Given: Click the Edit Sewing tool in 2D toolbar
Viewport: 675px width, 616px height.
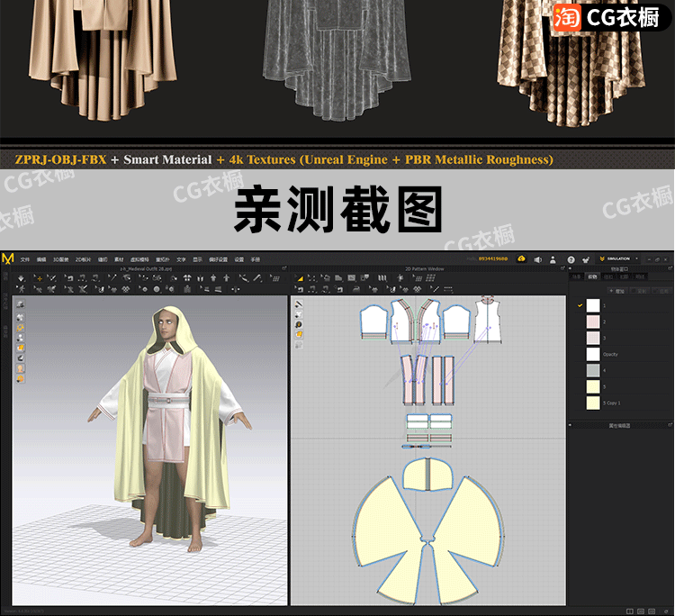Looking at the screenshot, I should 300,289.
